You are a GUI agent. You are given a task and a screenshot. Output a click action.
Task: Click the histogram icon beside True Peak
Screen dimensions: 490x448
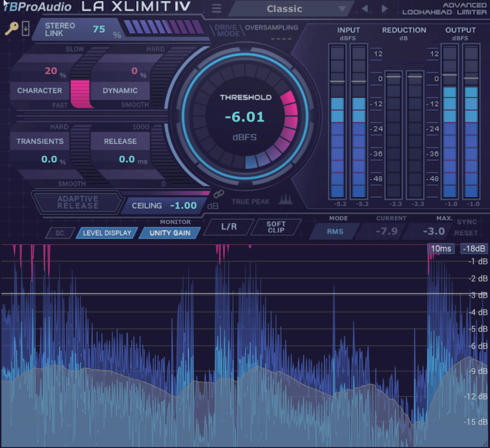[x=285, y=200]
